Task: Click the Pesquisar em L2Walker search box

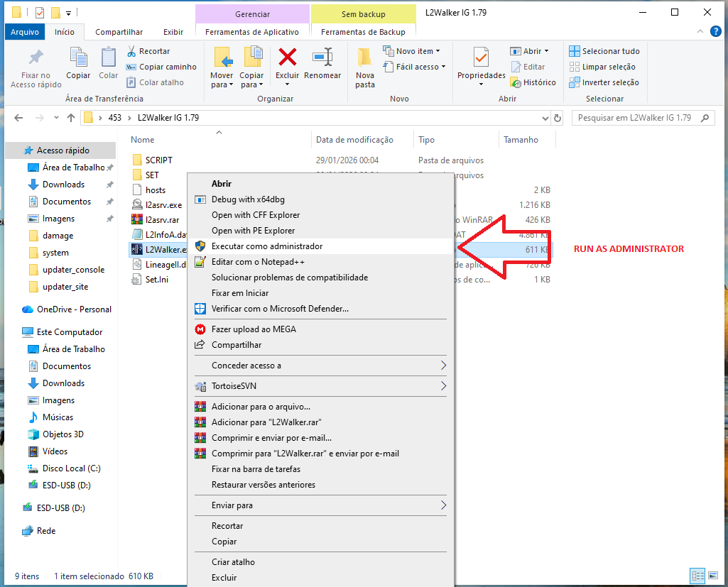Action: 643,118
